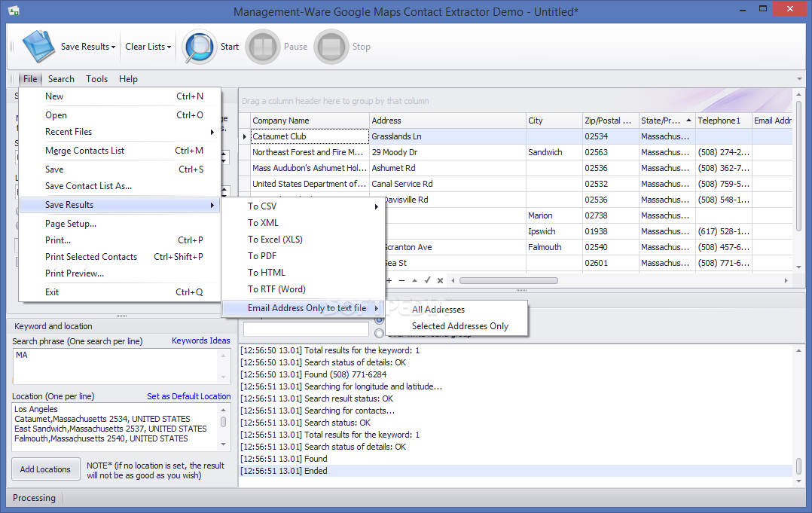Click the grid horizontal scrollbar right arrow
812x513 pixels.
tap(786, 280)
